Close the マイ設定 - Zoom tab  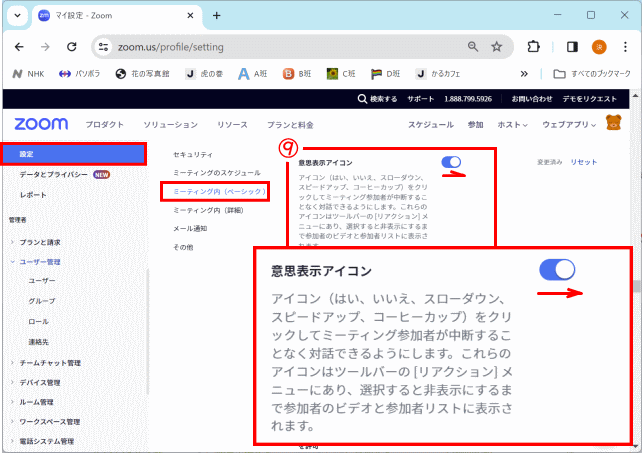pos(190,16)
